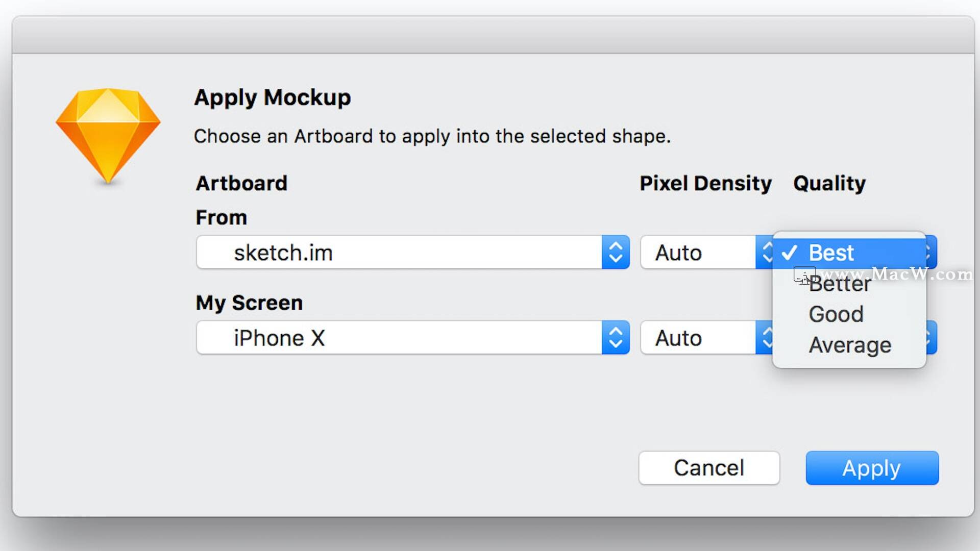Open My Screen row Quality dropdown
This screenshot has width=980, height=551.
(x=932, y=338)
